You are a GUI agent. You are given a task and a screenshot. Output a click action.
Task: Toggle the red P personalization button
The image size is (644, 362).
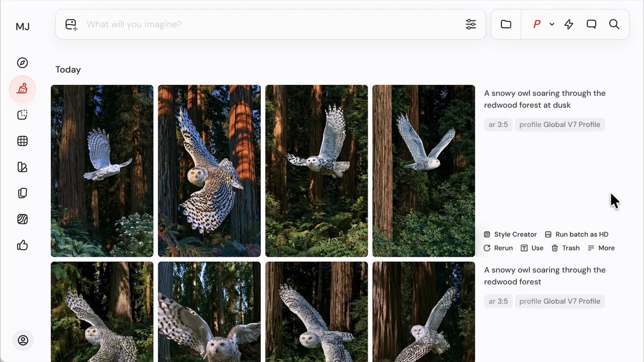pos(537,24)
